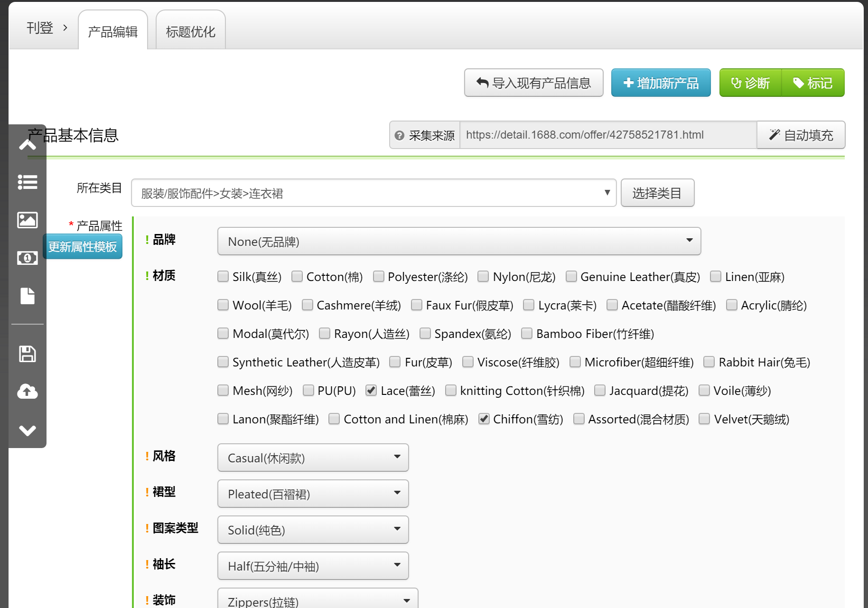Image resolution: width=868 pixels, height=608 pixels.
Task: Open the 图案类型 Solid dropdown
Action: [x=313, y=530]
